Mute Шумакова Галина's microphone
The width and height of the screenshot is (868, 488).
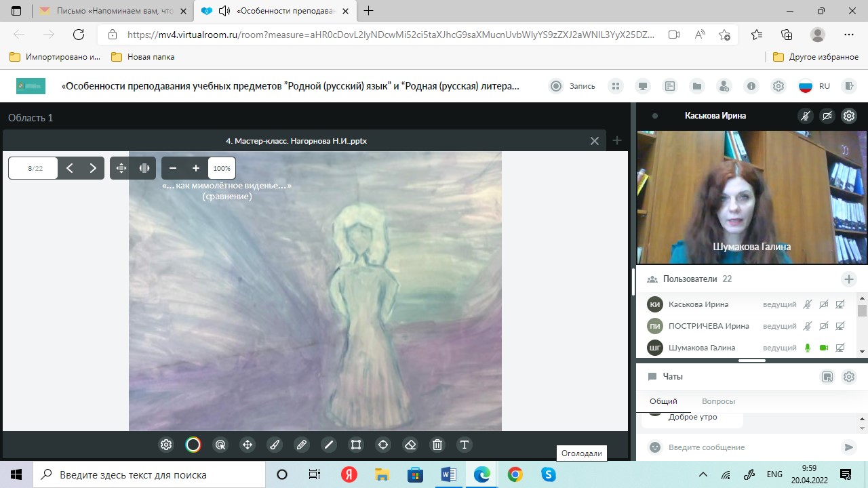(807, 348)
